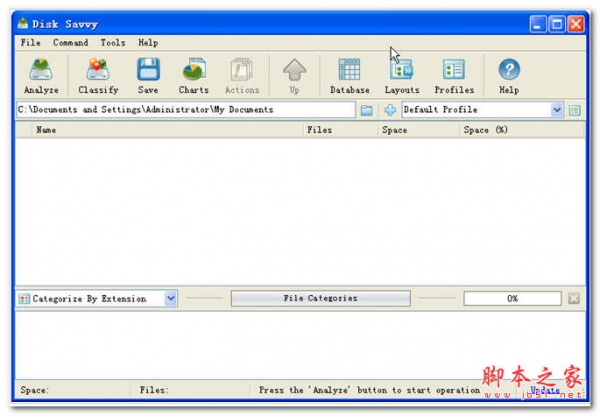Close the Disk Savvy window
The height and width of the screenshot is (416, 600).
(x=576, y=24)
